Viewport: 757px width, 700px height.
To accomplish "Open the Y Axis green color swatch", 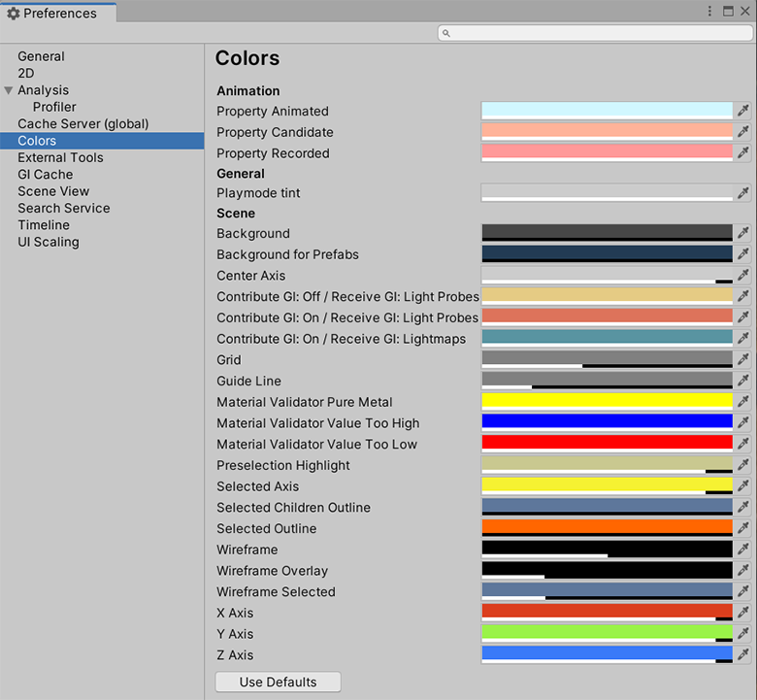I will click(607, 633).
